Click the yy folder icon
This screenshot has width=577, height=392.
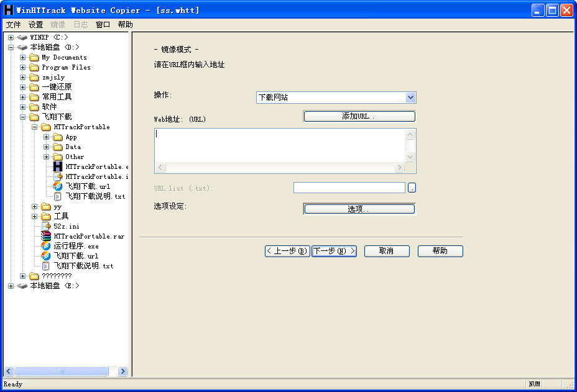point(46,207)
